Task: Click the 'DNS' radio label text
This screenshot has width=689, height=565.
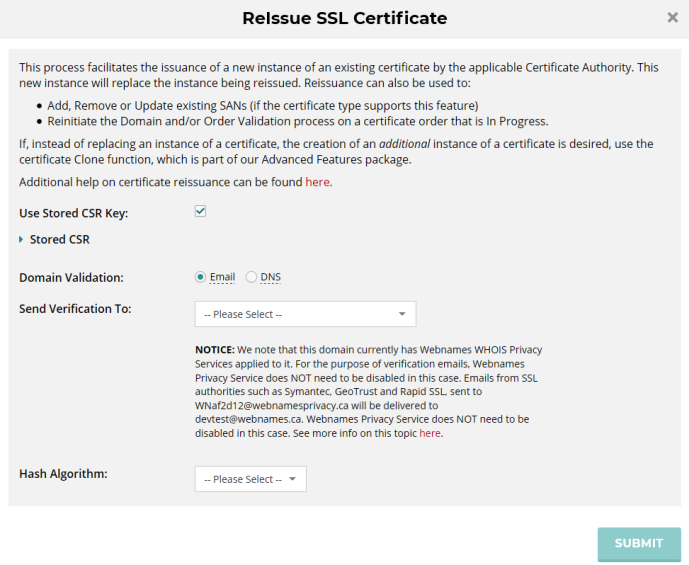Action: tap(270, 277)
